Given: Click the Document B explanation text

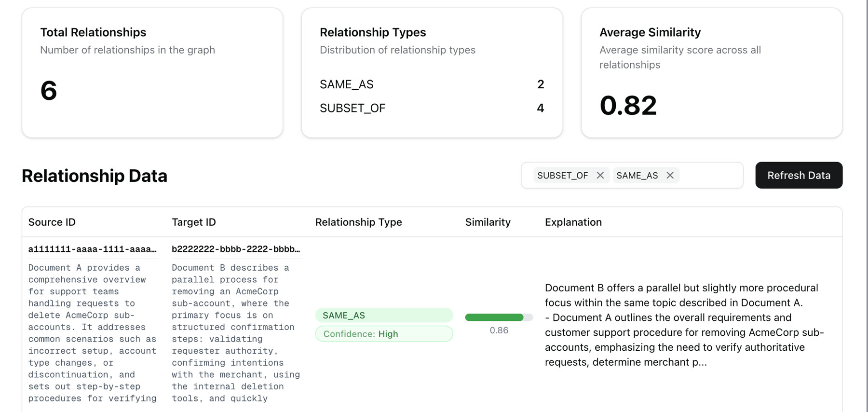Looking at the screenshot, I should tap(686, 325).
